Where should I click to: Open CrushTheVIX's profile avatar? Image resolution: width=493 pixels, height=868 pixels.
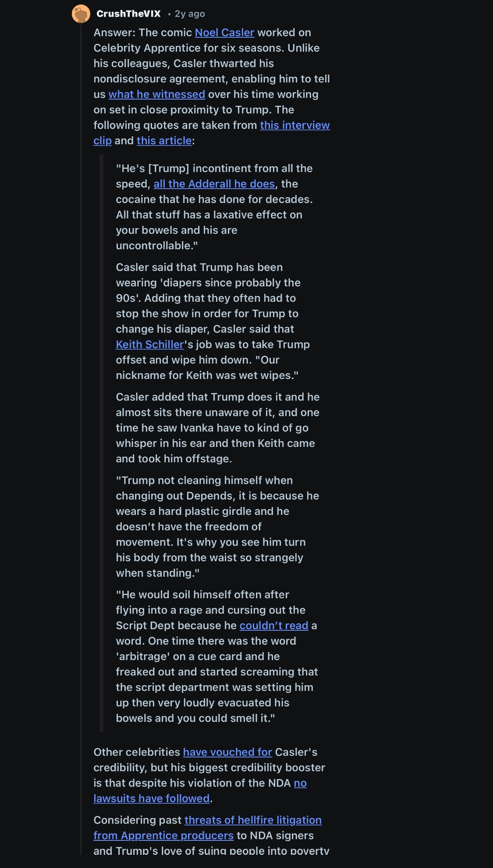point(81,14)
